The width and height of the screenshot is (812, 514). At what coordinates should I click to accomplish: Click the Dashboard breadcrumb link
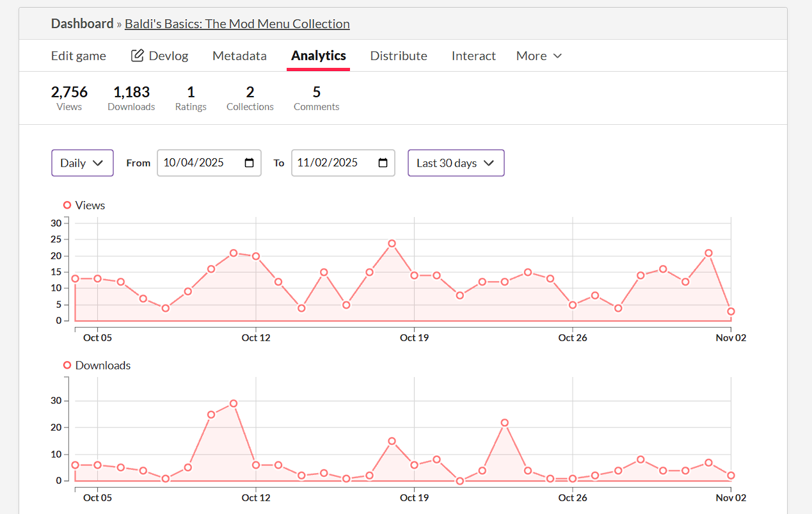coord(82,24)
